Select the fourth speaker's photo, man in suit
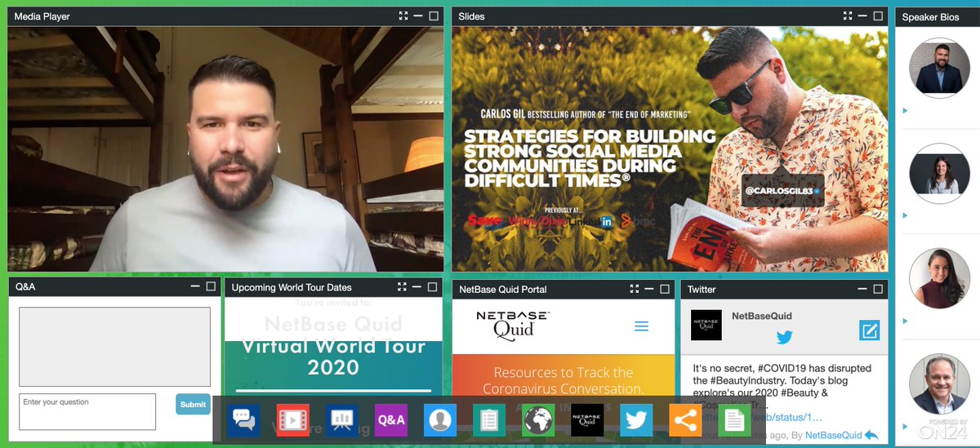This screenshot has height=448, width=980. click(x=938, y=383)
